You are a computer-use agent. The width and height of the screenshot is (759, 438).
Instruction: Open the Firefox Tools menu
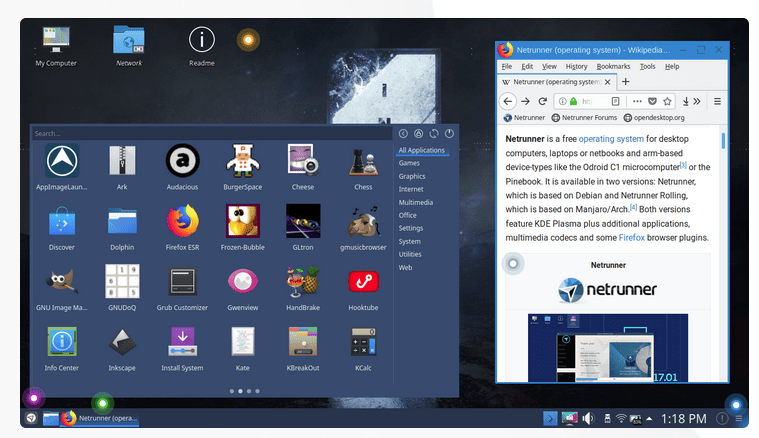click(648, 66)
